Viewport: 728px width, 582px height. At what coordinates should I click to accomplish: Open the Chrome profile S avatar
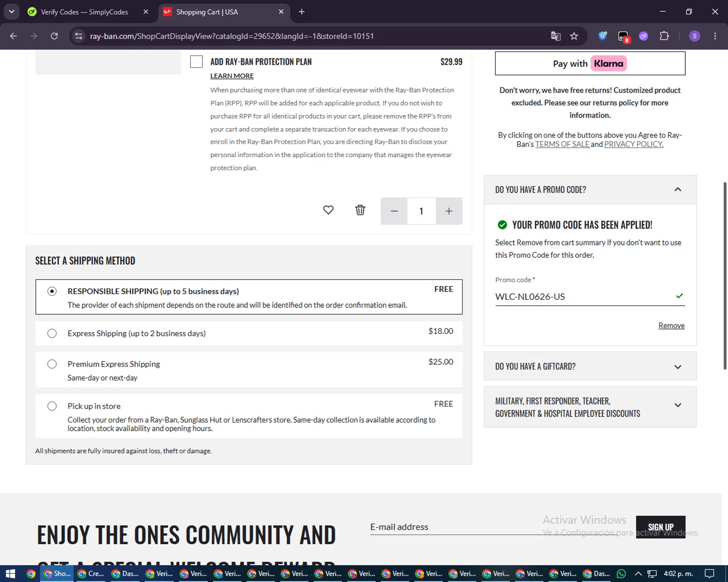tap(695, 36)
